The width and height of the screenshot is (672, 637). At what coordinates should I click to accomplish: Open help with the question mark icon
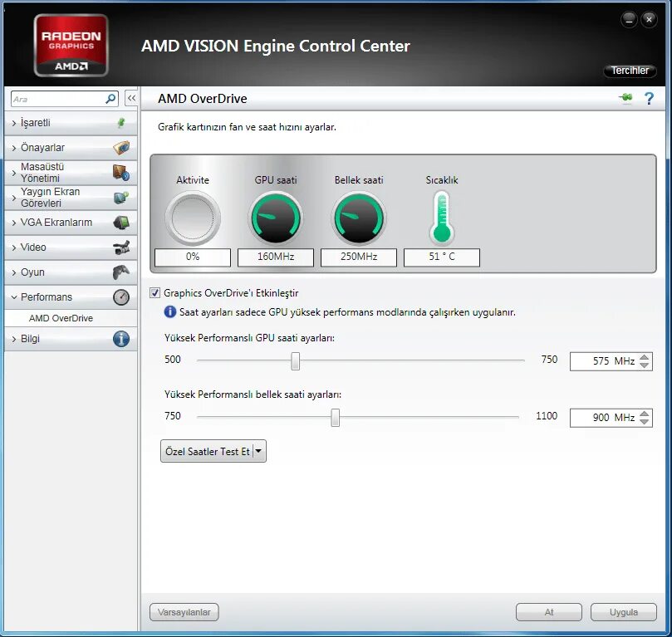(x=649, y=99)
